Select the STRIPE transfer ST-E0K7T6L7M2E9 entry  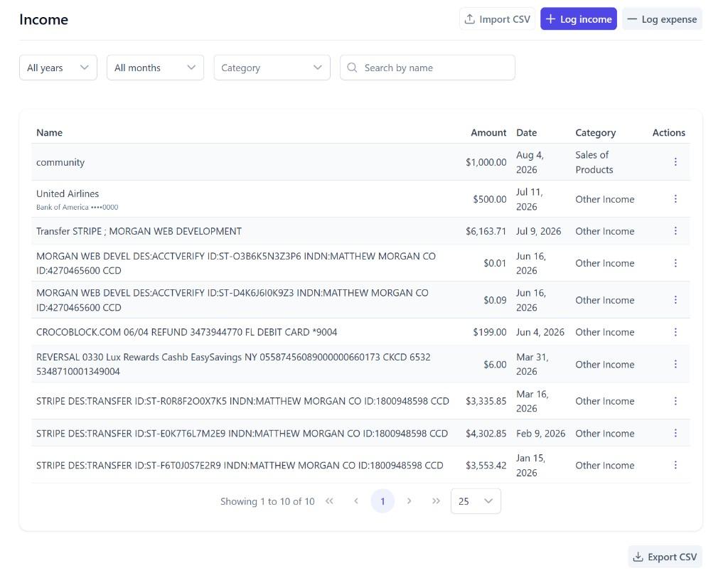click(242, 433)
